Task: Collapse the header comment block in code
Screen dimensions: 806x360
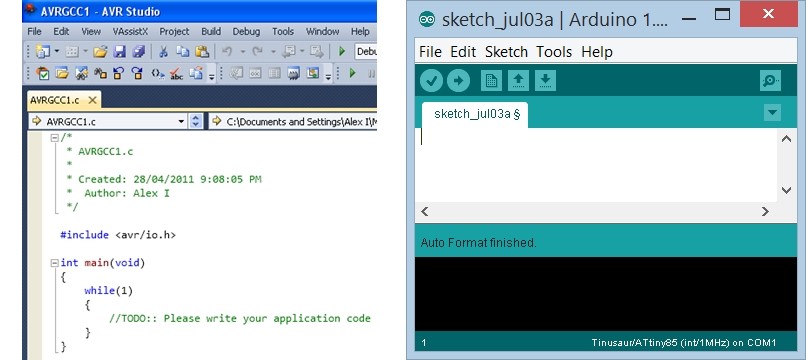Action: coord(54,138)
